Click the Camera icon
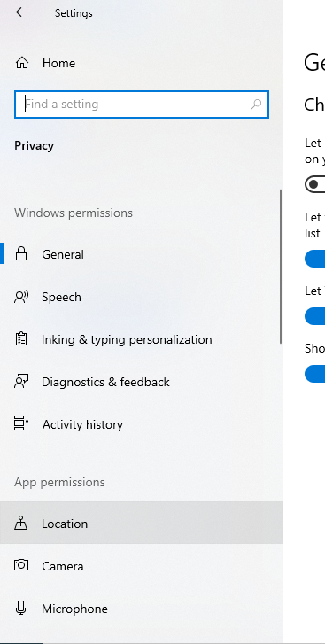Screen dimensions: 325x644 [21, 565]
